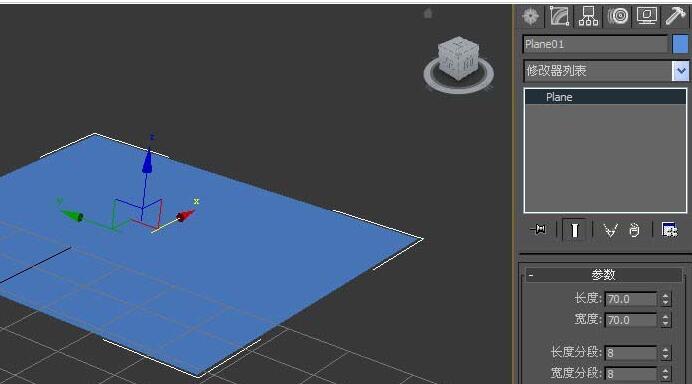Click the 长度 value field
692x384 pixels.
(x=631, y=299)
